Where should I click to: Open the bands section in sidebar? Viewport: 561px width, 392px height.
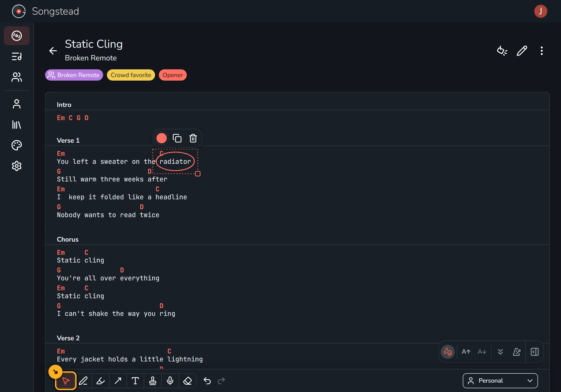(x=17, y=77)
